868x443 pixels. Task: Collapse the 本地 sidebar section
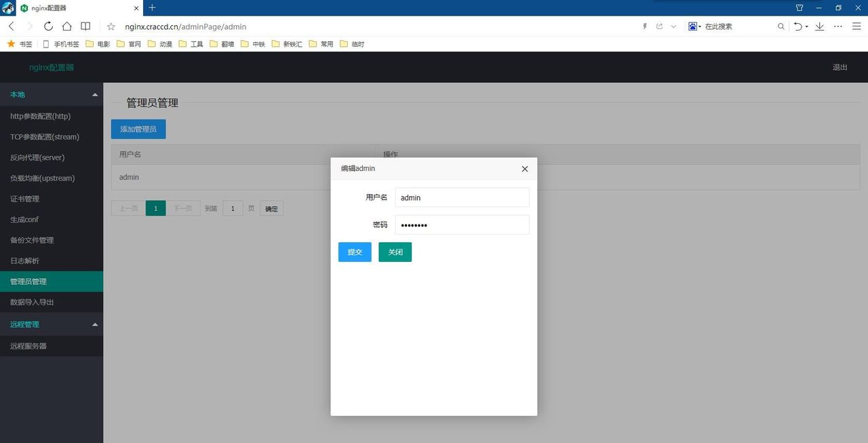coord(95,95)
